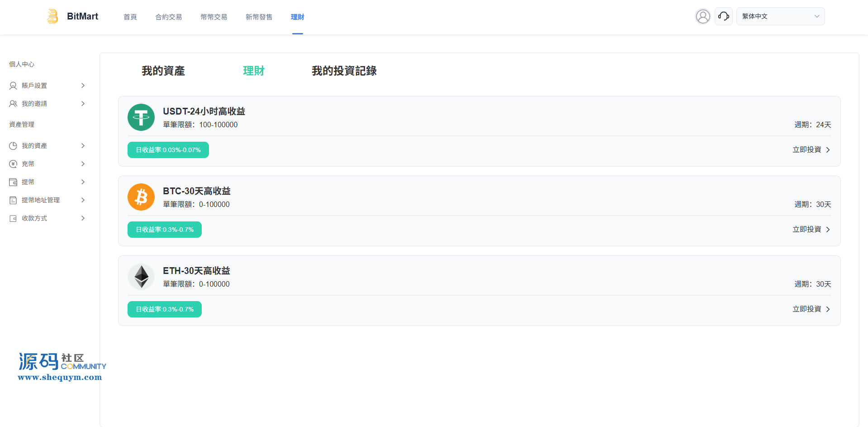Image resolution: width=868 pixels, height=427 pixels.
Task: Expand the 收款方式 sidebar chevron
Action: (x=83, y=218)
